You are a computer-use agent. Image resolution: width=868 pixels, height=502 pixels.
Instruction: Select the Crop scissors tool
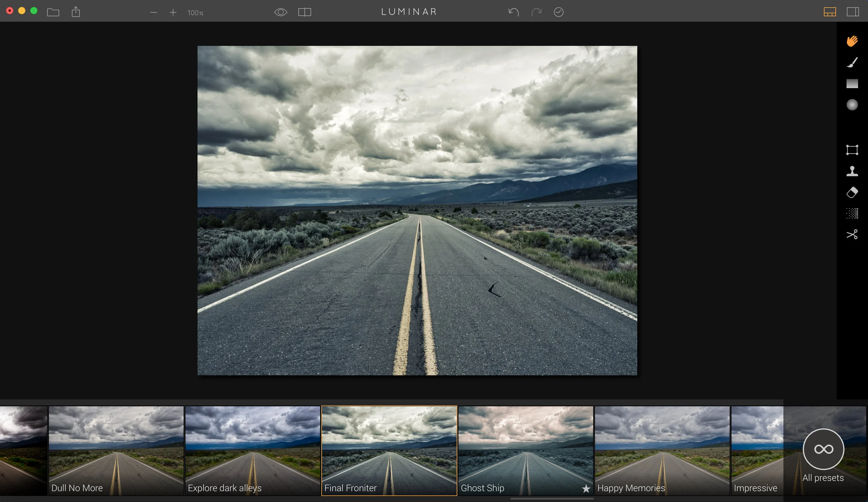point(852,235)
